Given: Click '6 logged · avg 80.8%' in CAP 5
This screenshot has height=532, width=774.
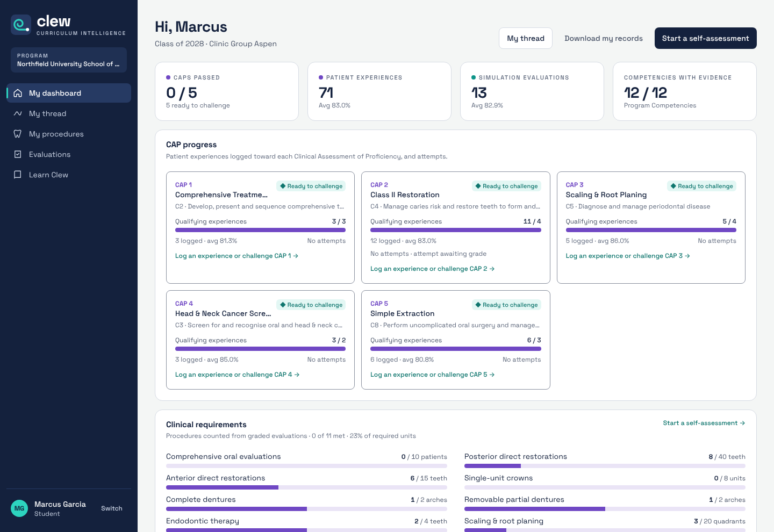Looking at the screenshot, I should [402, 360].
